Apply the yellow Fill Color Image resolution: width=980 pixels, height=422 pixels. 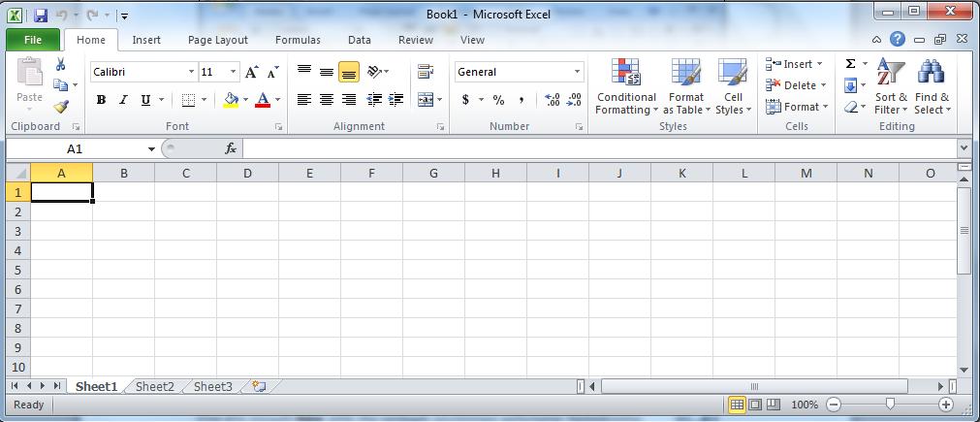(x=231, y=99)
